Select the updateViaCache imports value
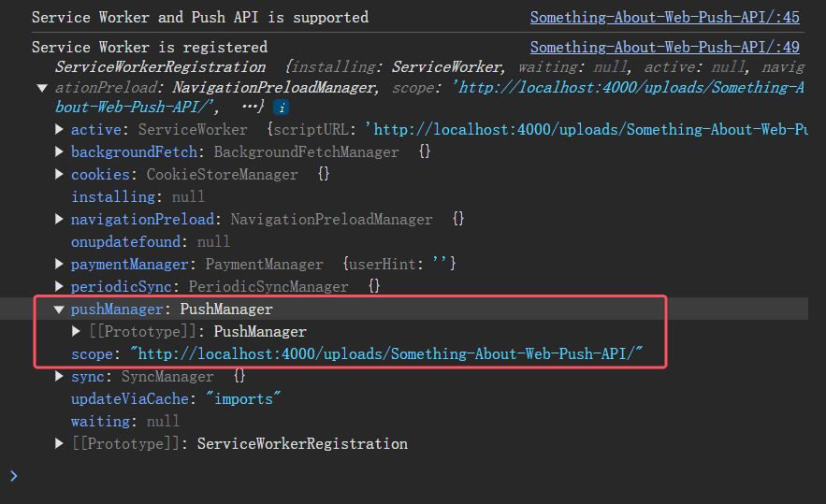This screenshot has height=504, width=826. tap(243, 399)
